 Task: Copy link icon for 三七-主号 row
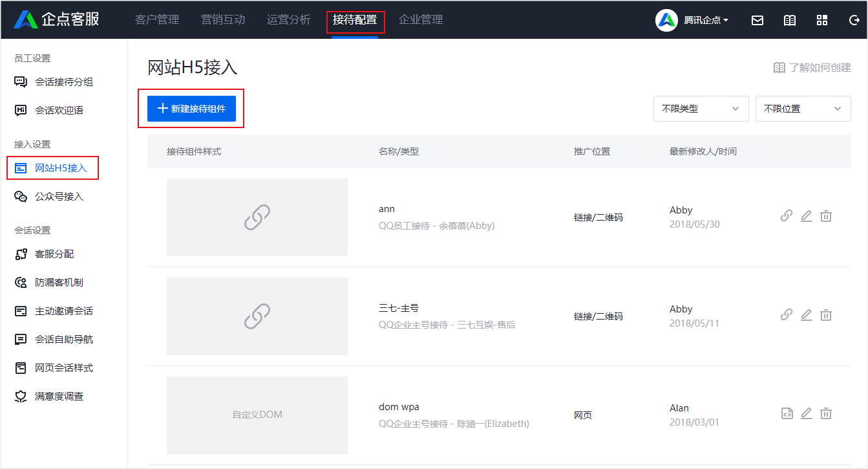(787, 315)
